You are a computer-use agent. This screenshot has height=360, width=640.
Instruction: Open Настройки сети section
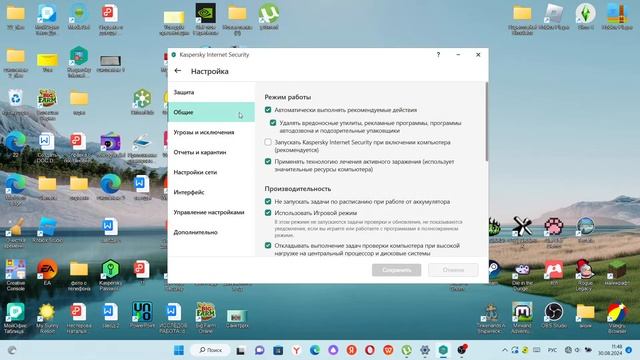(211, 172)
